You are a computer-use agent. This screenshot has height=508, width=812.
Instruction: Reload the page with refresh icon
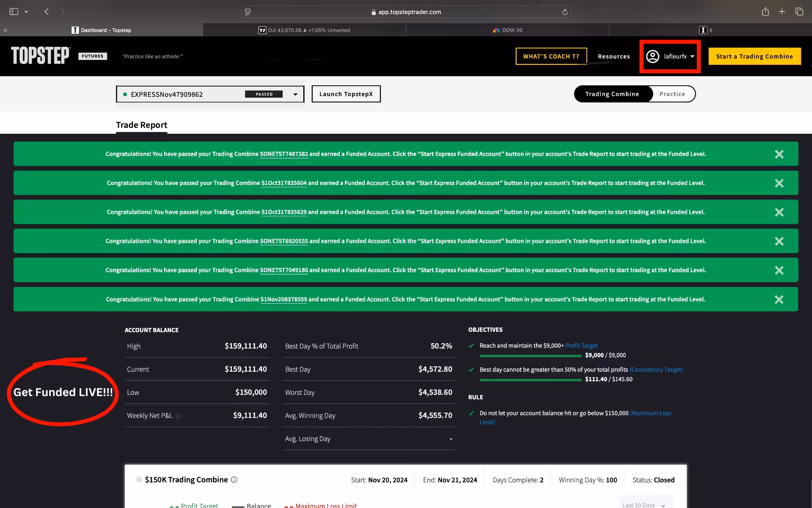click(565, 12)
